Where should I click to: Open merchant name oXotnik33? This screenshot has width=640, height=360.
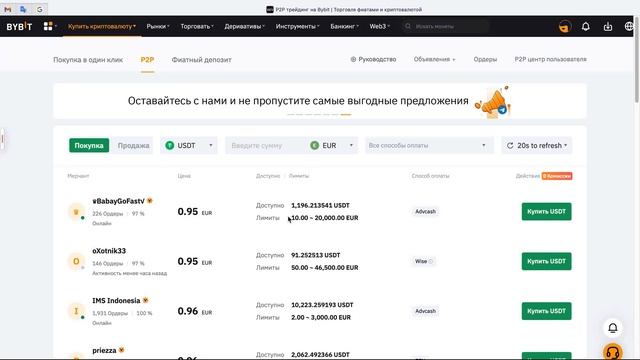pyautogui.click(x=109, y=251)
